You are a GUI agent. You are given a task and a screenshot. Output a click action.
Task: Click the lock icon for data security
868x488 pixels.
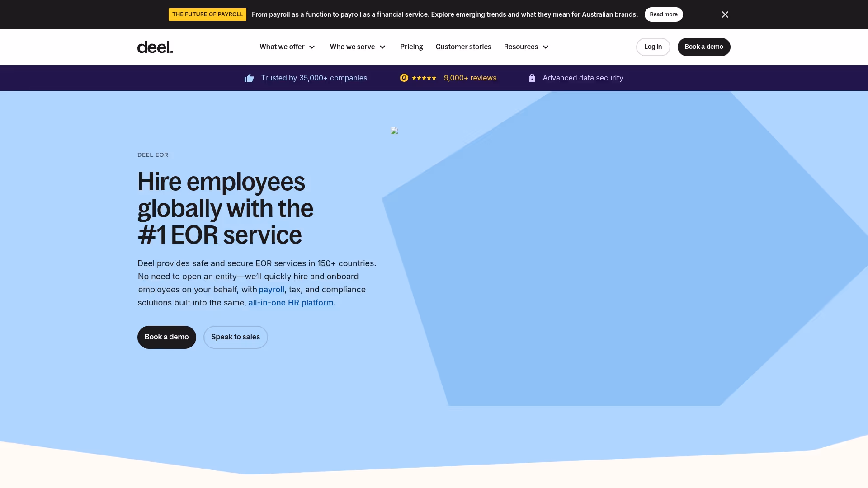(x=532, y=78)
